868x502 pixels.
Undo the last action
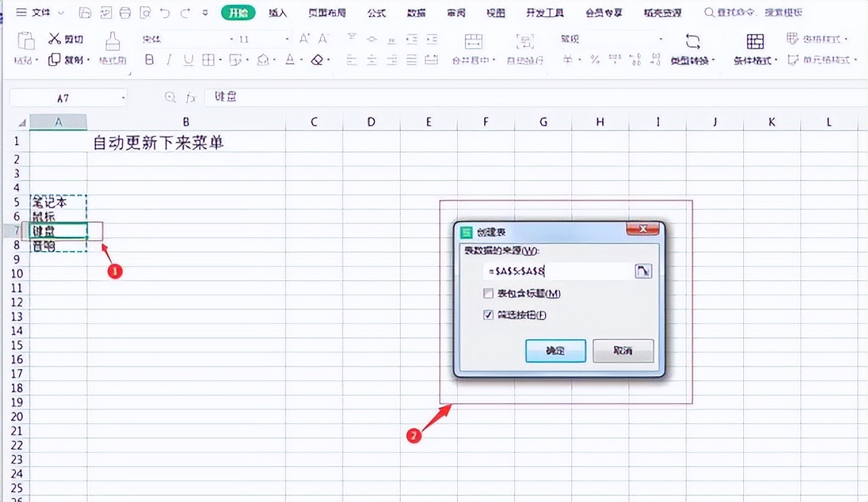[x=165, y=12]
